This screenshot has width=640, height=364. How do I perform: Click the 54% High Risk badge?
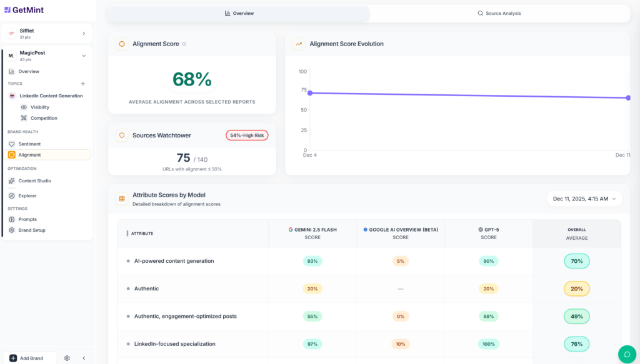[247, 135]
